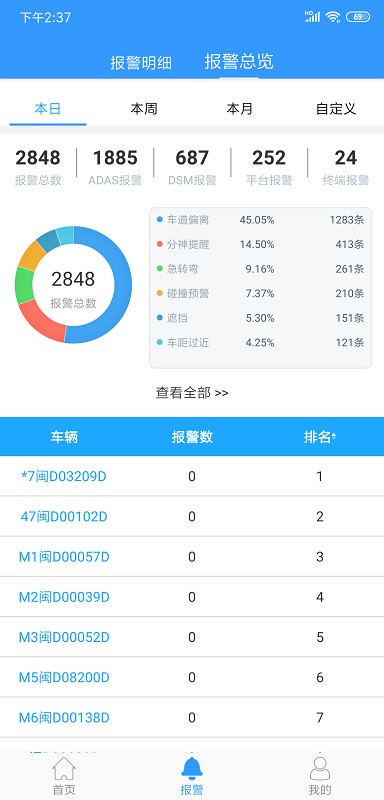Image resolution: width=384 pixels, height=800 pixels.
Task: Select the 自定义 time range tab
Action: (336, 109)
